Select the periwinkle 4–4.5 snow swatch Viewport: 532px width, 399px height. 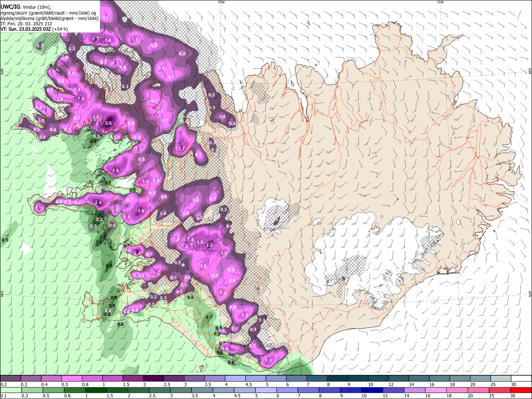click(235, 379)
